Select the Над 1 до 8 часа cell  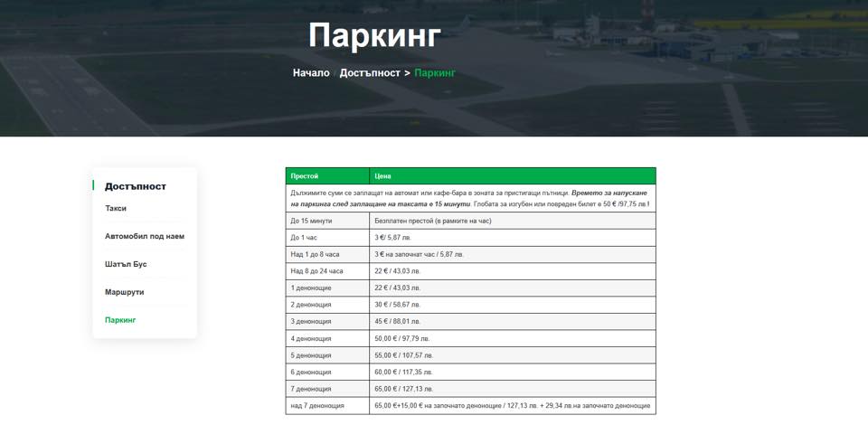pyautogui.click(x=316, y=254)
